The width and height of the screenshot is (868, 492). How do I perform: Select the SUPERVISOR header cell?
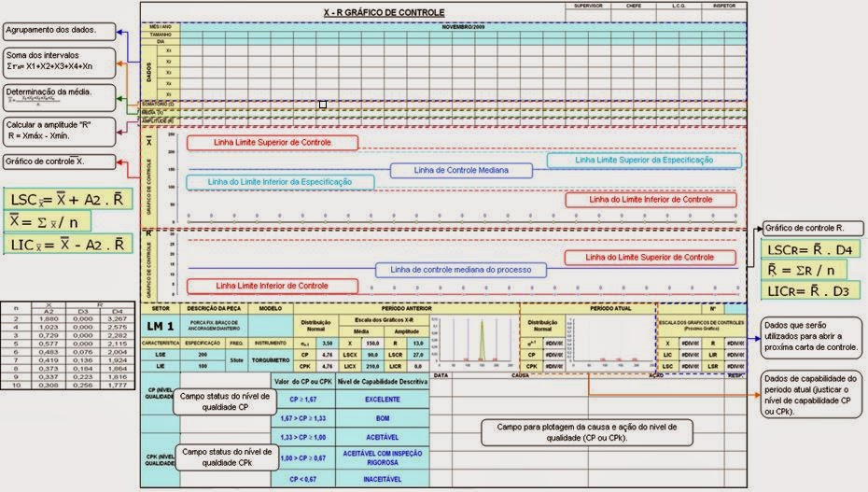(x=588, y=7)
